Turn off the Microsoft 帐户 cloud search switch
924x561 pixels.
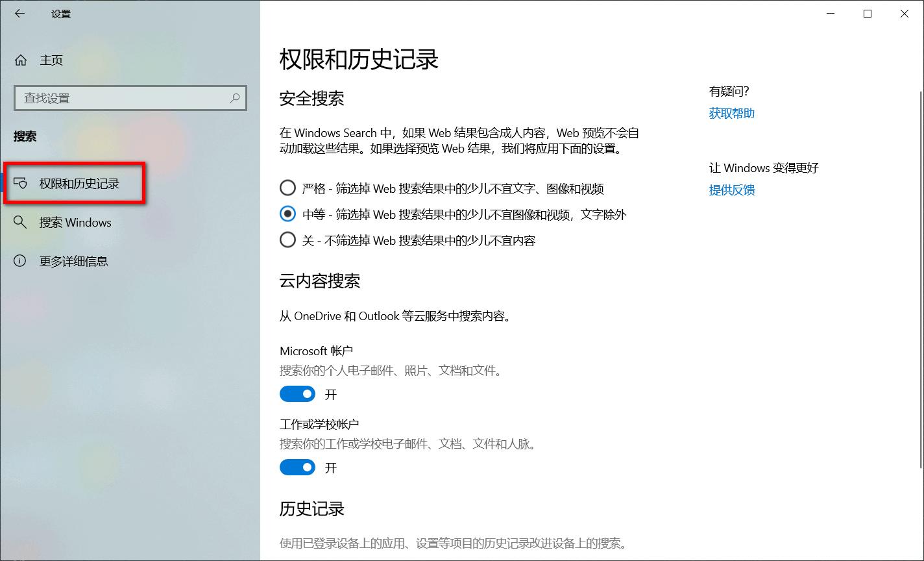(x=297, y=393)
